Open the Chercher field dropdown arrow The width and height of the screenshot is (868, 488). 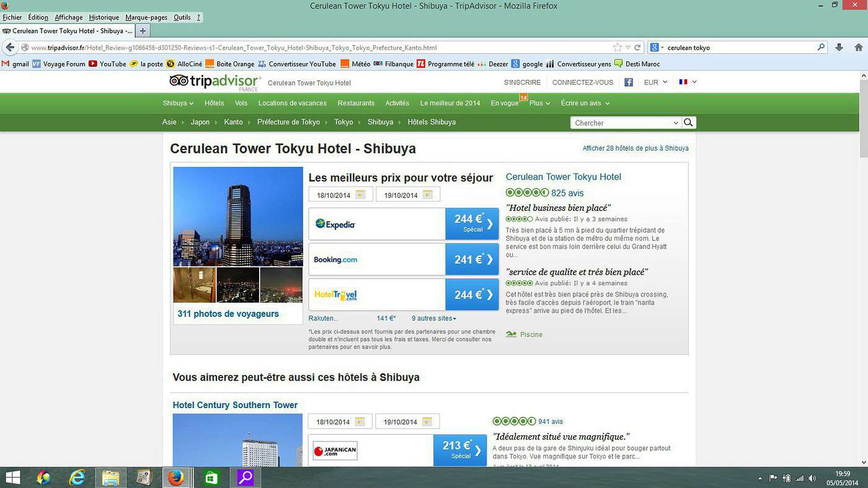pos(676,123)
